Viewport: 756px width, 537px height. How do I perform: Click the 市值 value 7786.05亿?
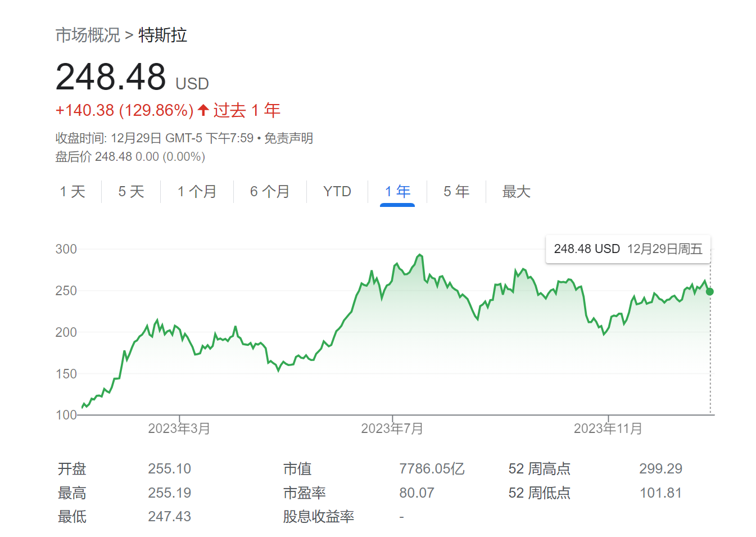[x=432, y=469]
